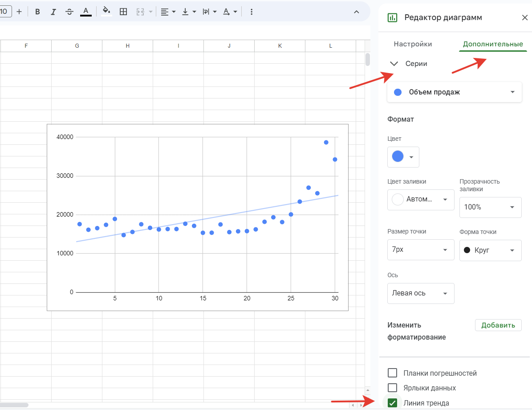The width and height of the screenshot is (532, 410).
Task: Apply italic formatting
Action: (53, 12)
